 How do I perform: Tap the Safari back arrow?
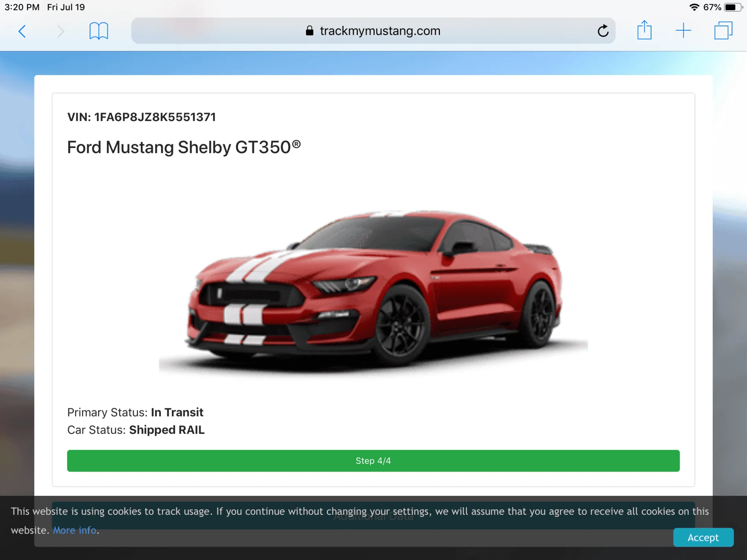click(22, 31)
